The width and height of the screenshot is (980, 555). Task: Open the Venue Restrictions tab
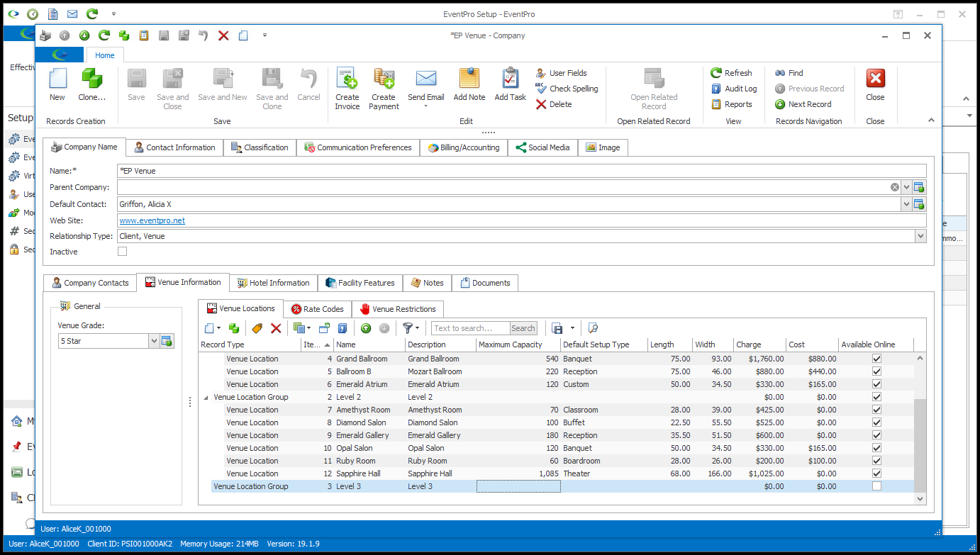pyautogui.click(x=398, y=309)
